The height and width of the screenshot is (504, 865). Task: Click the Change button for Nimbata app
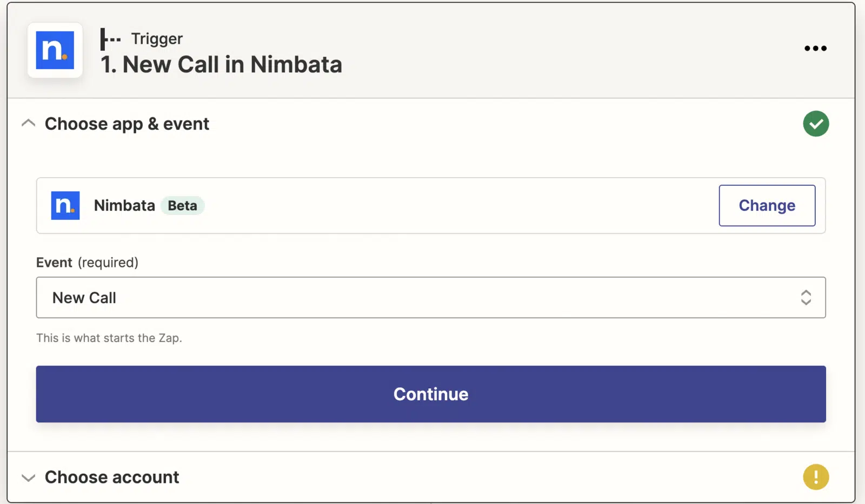click(767, 205)
